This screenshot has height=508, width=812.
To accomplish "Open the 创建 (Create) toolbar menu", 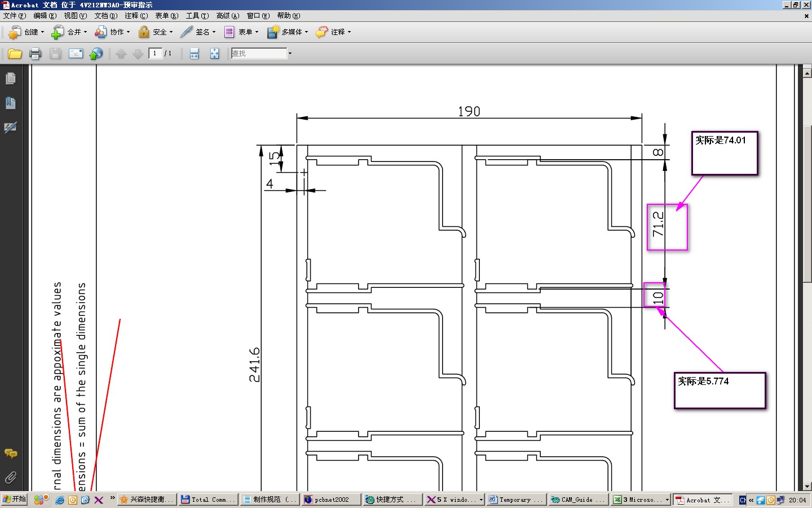I will pos(26,32).
